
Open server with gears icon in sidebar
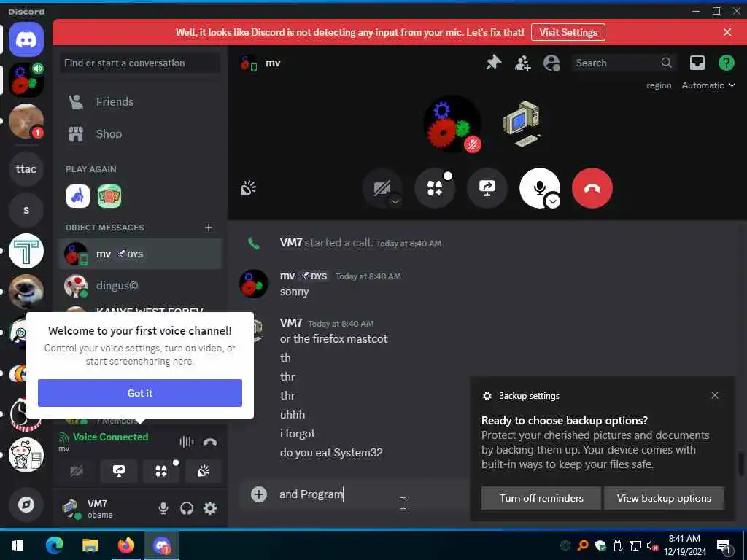26,80
